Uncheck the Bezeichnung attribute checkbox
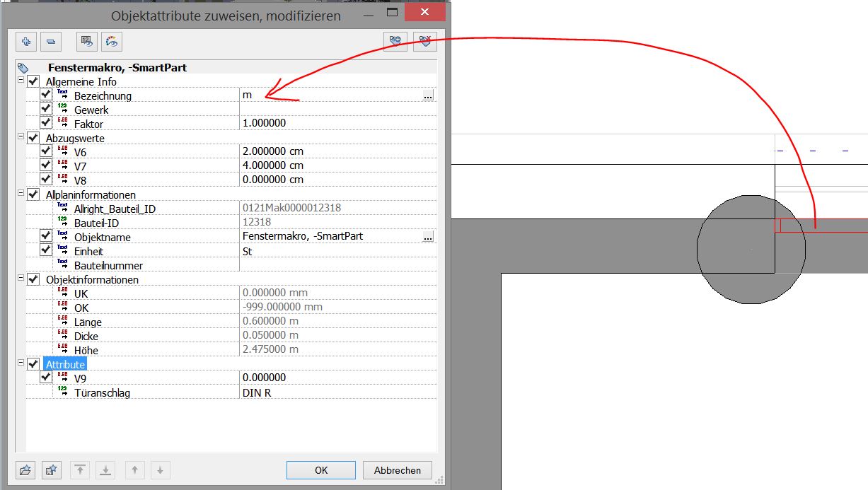 [46, 95]
